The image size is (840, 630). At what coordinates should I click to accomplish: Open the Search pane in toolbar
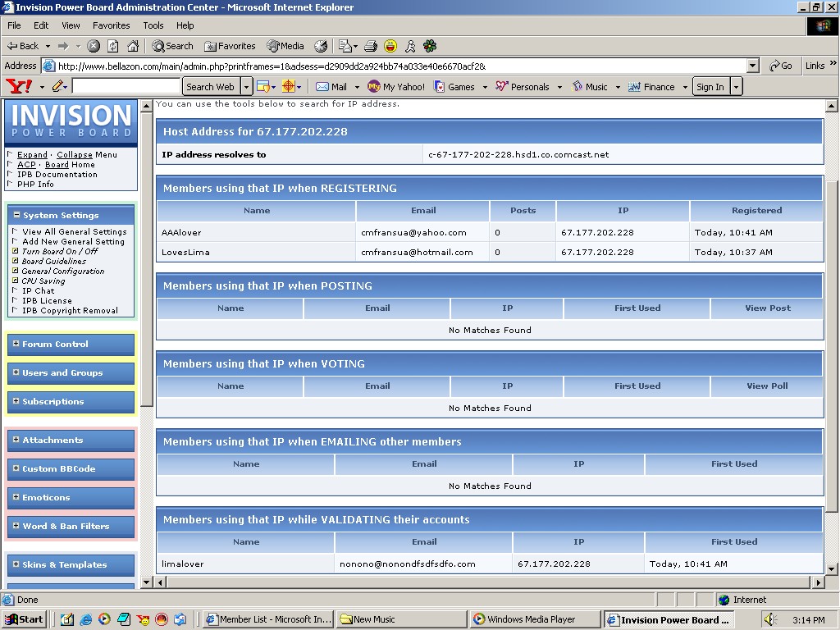[172, 46]
